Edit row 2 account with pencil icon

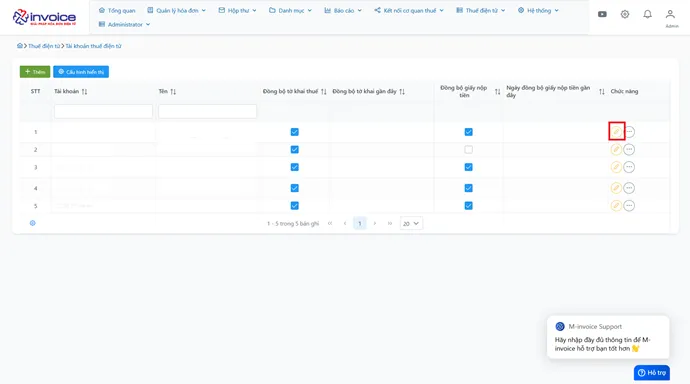(616, 150)
